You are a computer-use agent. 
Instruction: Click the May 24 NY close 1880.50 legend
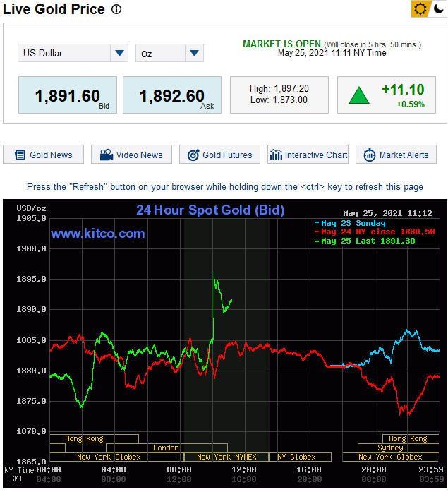[x=375, y=232]
